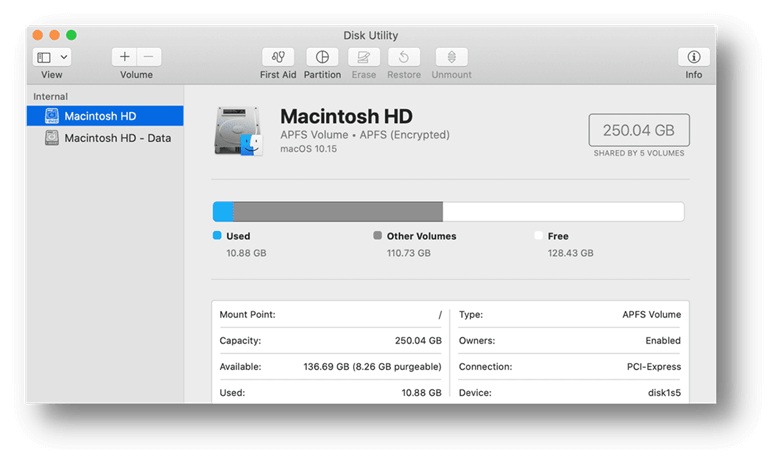Screen dimensions: 775x463
Task: Click Available 136.69 GB purgeable value
Action: (372, 367)
